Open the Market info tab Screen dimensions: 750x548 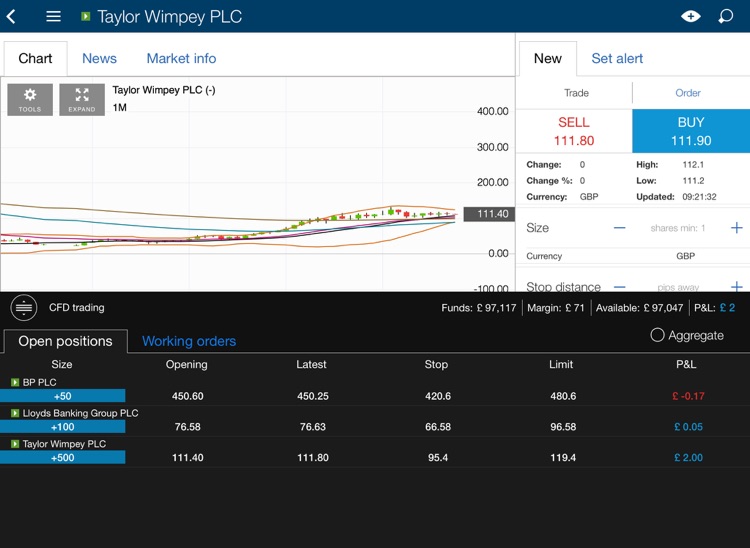[x=181, y=58]
